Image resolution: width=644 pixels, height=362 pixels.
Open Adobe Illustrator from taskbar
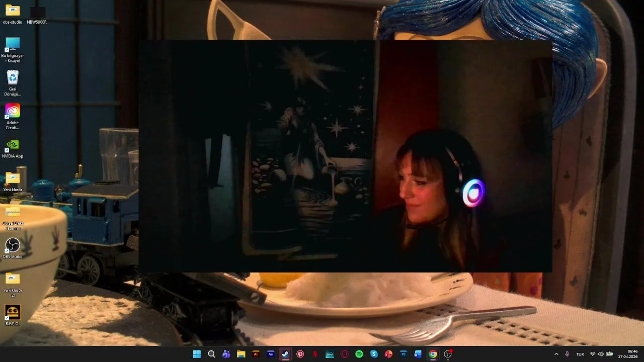coord(256,354)
